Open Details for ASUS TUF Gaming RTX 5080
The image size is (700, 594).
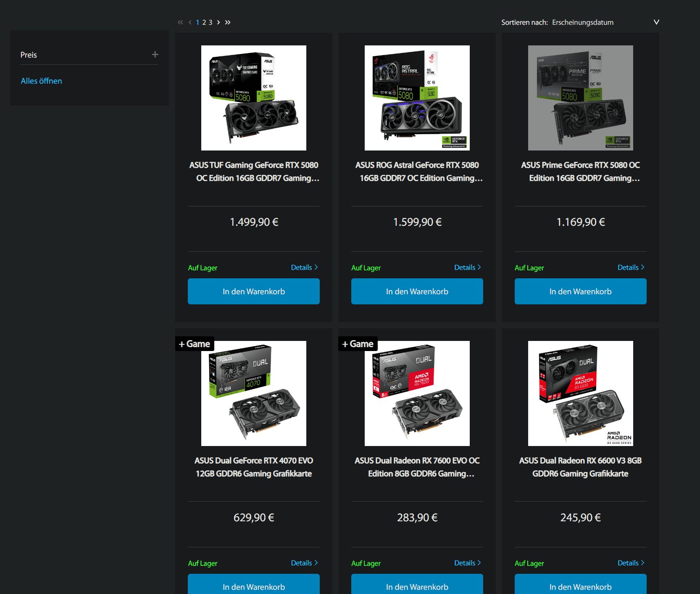click(305, 267)
